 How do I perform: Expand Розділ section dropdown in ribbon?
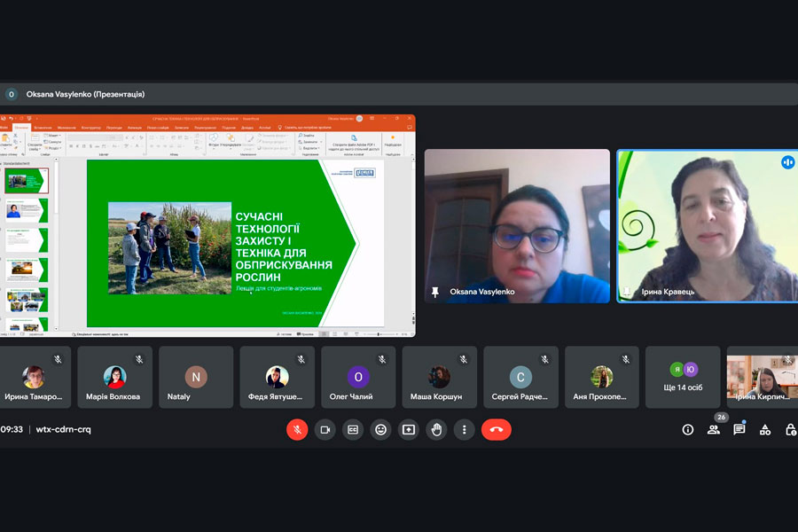click(52, 148)
